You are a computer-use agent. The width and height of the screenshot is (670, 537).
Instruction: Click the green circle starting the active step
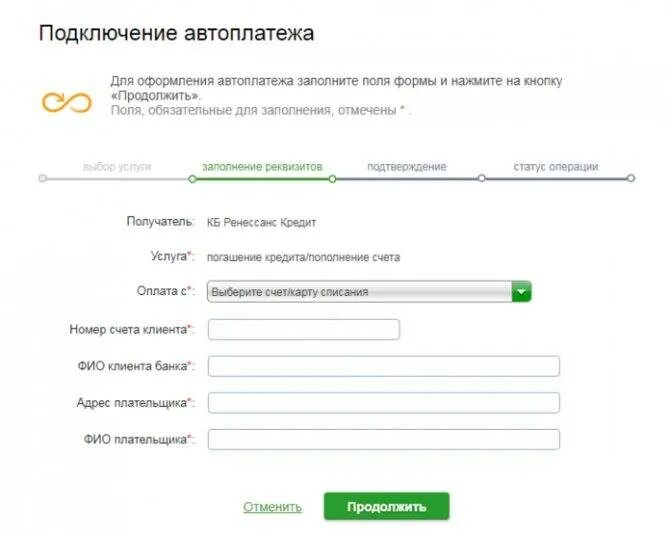[192, 179]
